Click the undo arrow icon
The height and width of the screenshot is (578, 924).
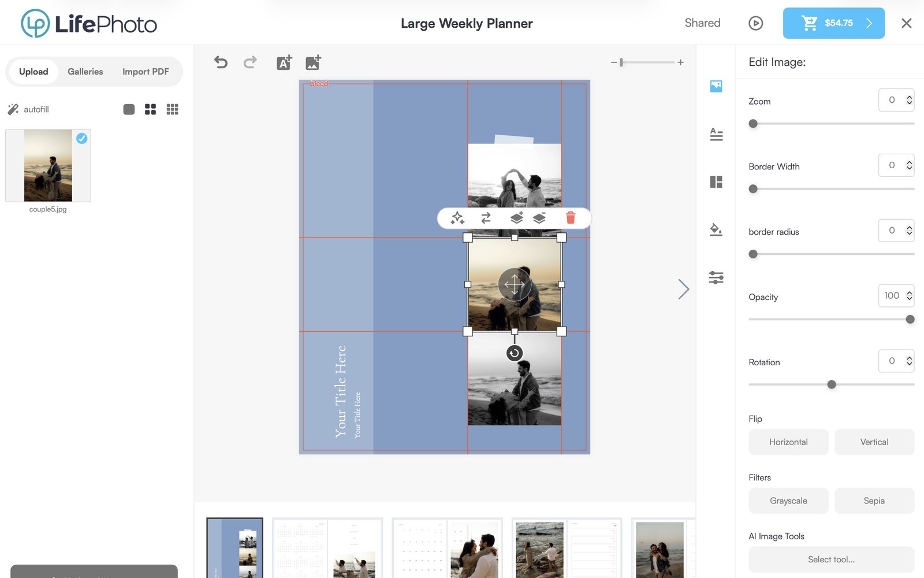[x=221, y=62]
